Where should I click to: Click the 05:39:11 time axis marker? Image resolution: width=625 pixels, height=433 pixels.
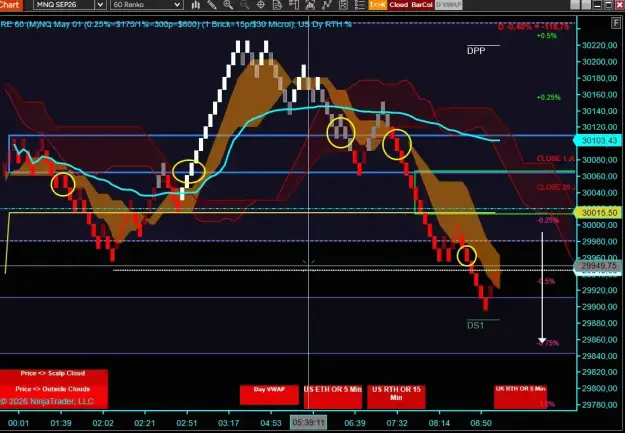[308, 423]
